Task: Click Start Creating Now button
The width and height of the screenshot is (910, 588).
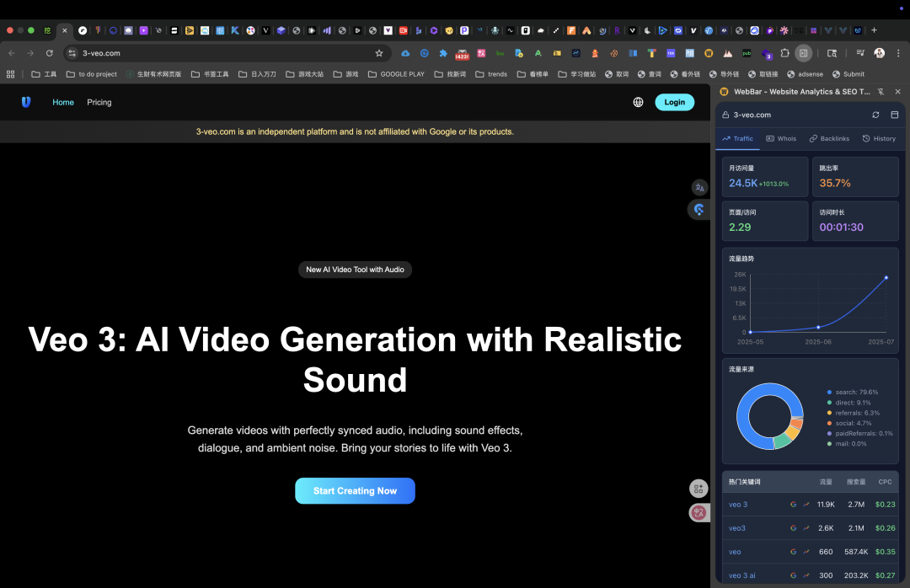Action: [355, 491]
